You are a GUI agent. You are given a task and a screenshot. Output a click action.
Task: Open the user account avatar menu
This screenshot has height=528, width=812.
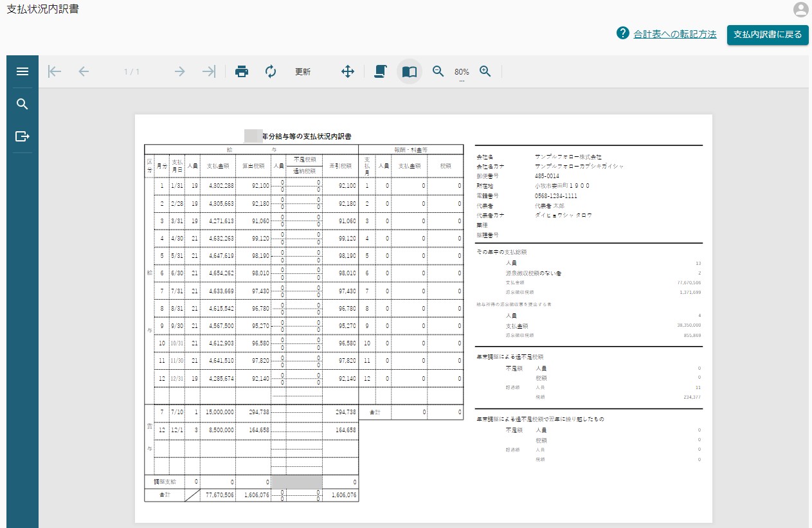click(x=800, y=9)
